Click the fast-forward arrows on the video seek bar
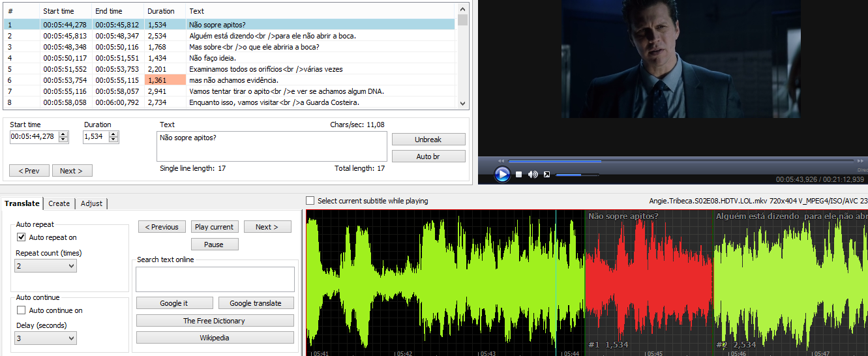The image size is (868, 356). click(x=861, y=160)
